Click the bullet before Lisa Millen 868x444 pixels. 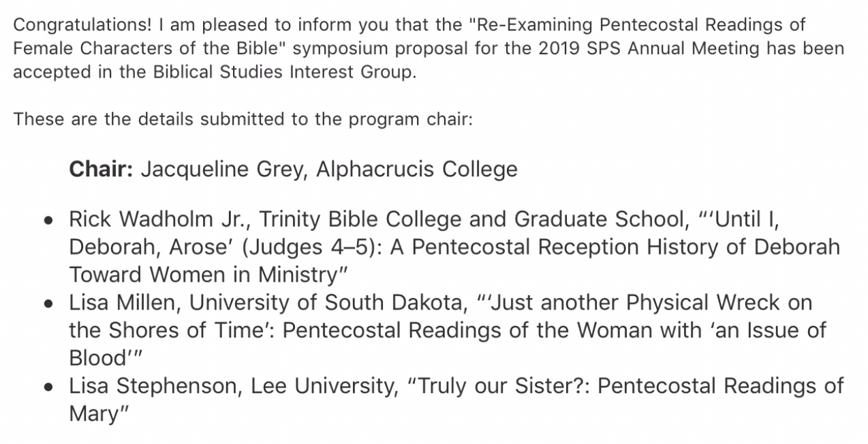(x=48, y=303)
